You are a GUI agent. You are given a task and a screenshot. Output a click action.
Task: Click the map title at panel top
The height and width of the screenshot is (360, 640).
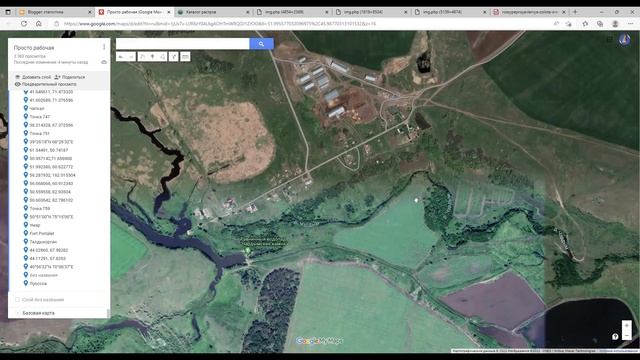pos(34,48)
